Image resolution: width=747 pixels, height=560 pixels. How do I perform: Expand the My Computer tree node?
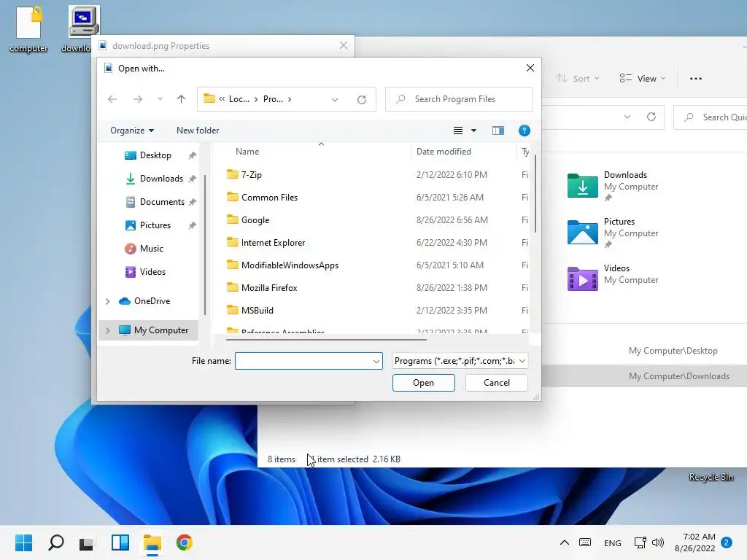coord(108,330)
